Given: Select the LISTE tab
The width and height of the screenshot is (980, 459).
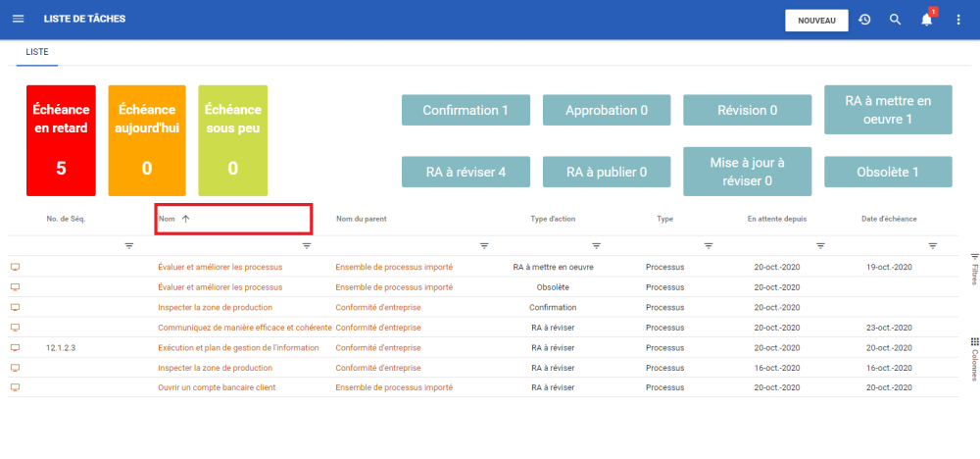Looking at the screenshot, I should 37,53.
